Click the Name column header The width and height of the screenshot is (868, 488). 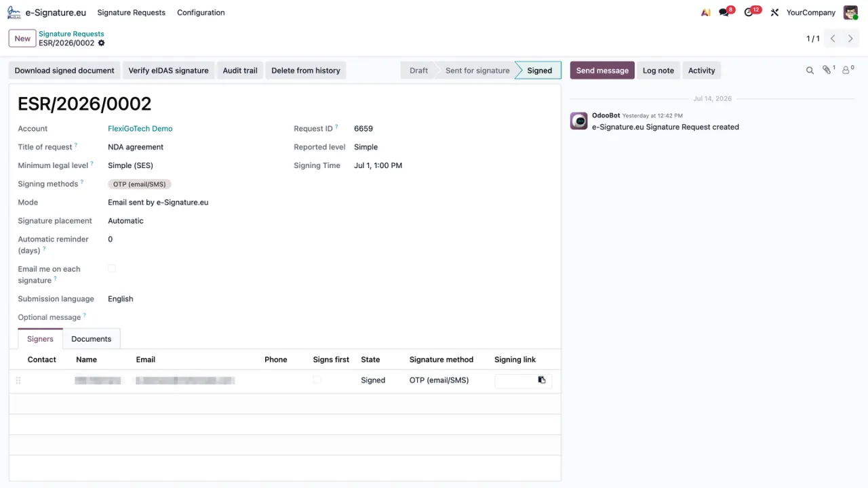click(x=86, y=360)
